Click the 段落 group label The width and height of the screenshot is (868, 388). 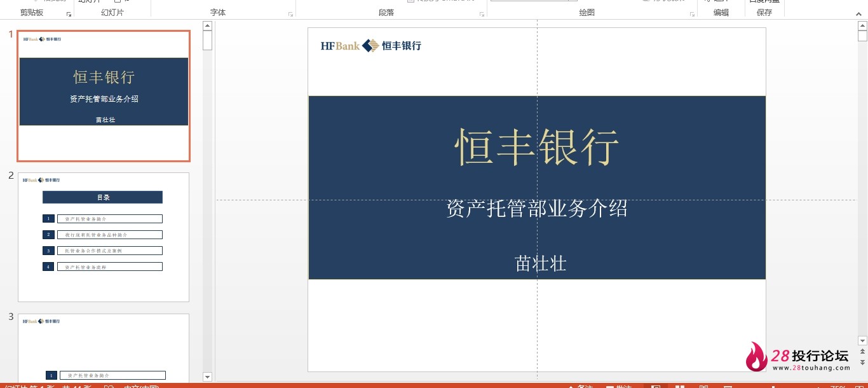click(x=386, y=13)
